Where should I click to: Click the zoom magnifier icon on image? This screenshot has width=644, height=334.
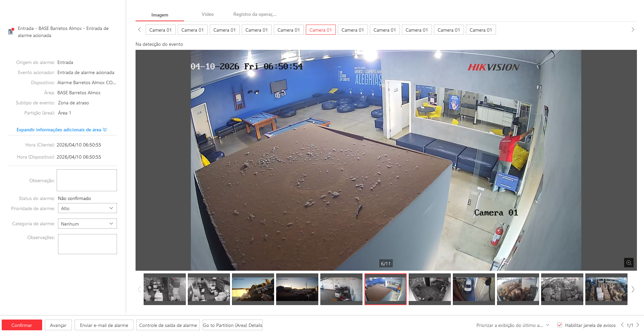coord(628,263)
